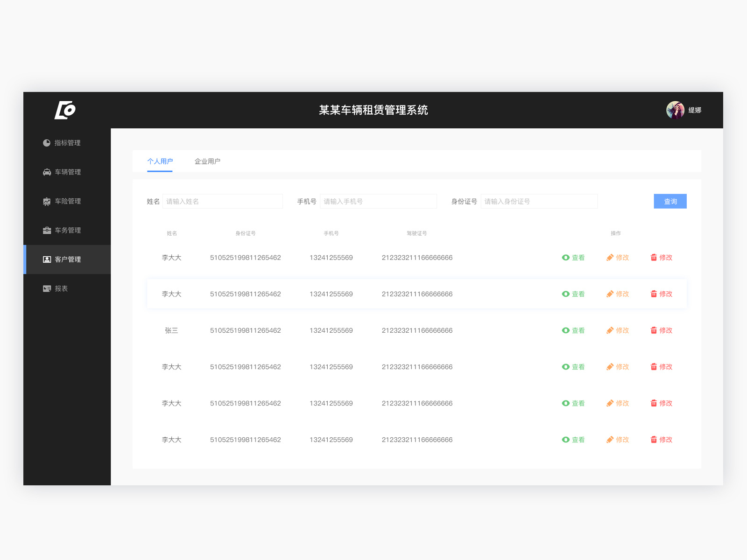Switch to the 企业用户 tab
This screenshot has width=747, height=560.
(x=208, y=161)
